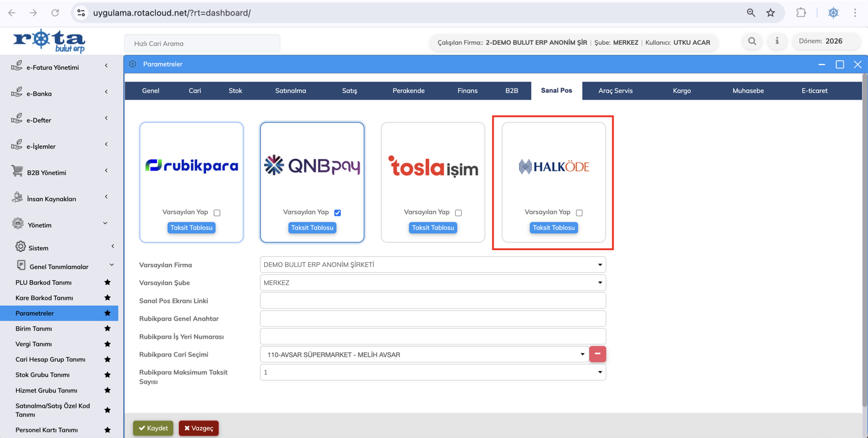Click the e-Fatura Yönetimi sidebar icon
Viewport: 868px width, 438px height.
tap(17, 66)
